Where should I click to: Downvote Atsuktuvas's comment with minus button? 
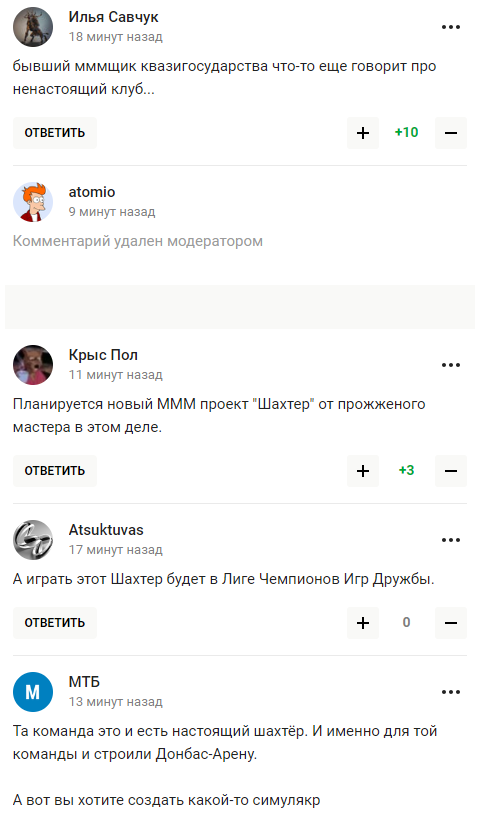pos(451,623)
